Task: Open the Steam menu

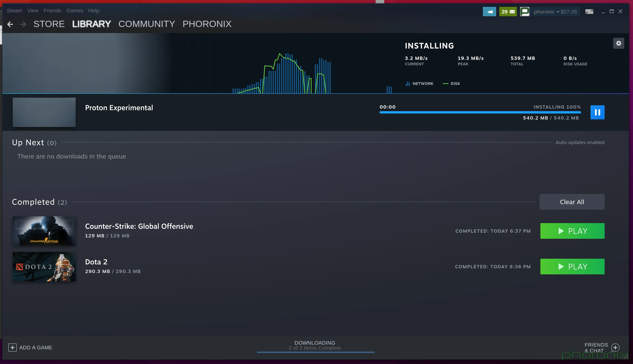Action: [x=14, y=11]
